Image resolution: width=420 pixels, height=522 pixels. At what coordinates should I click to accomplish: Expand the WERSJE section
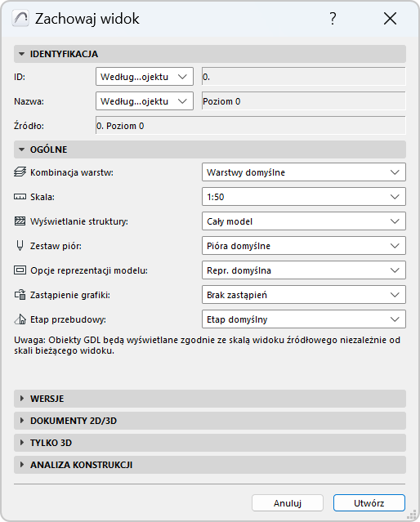coord(210,399)
